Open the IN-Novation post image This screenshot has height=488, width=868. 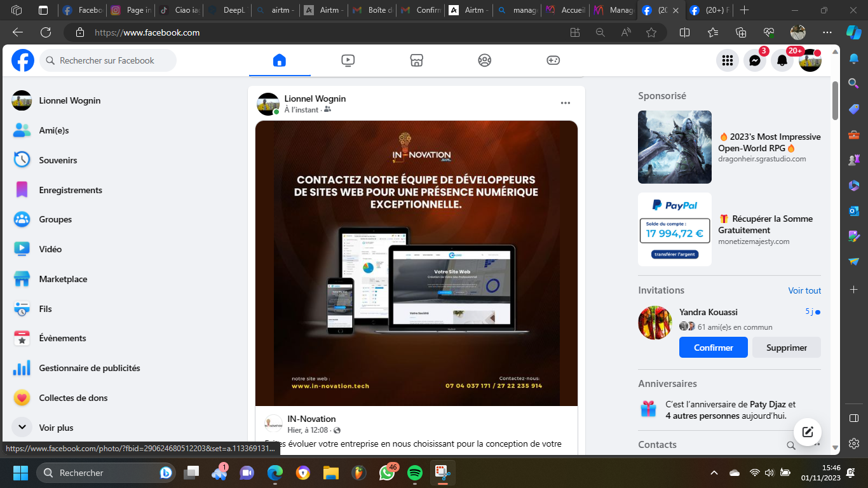tap(416, 263)
